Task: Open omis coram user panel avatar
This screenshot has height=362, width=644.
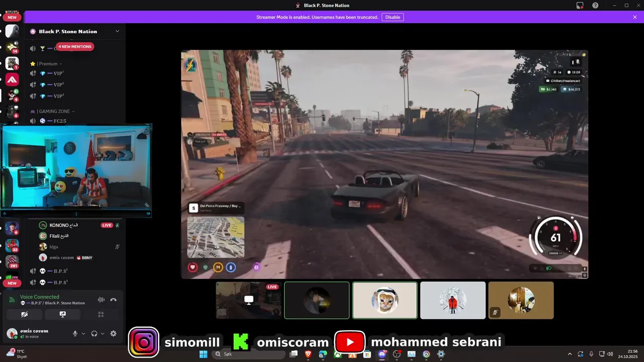Action: pos(11,333)
